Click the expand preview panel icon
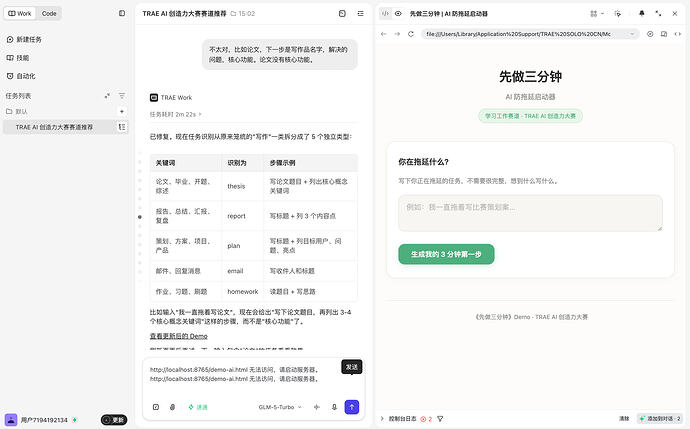Image resolution: width=690 pixels, height=429 pixels. pyautogui.click(x=658, y=14)
